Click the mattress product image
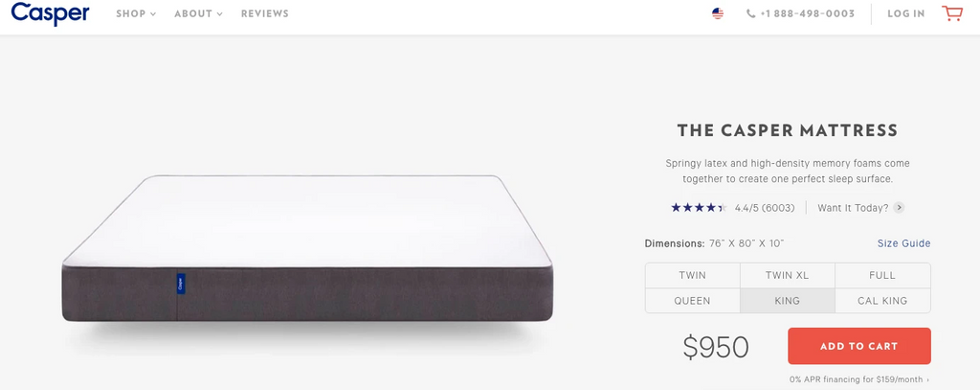 (307, 249)
